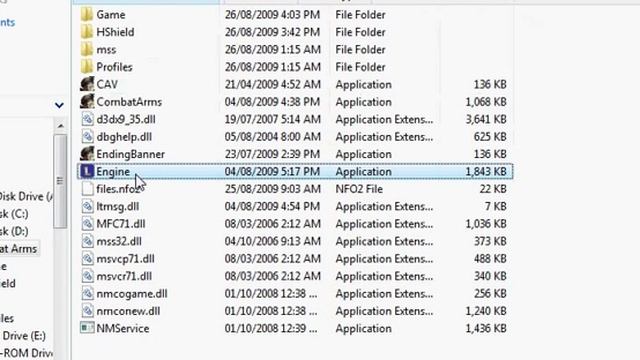Select the Game folder icon
Viewport: 640px width, 360px height.
coord(87,15)
